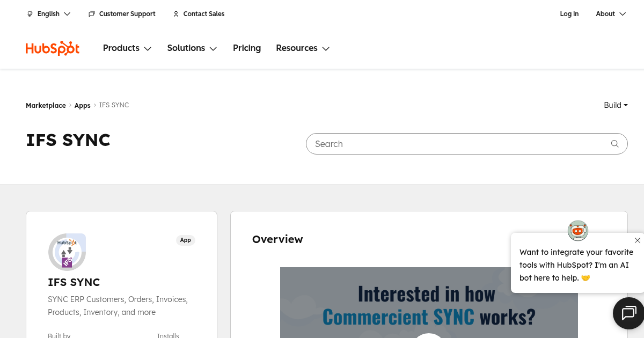Viewport: 644px width, 338px height.
Task: Click the IFS SYNC page heading
Action: 68,140
